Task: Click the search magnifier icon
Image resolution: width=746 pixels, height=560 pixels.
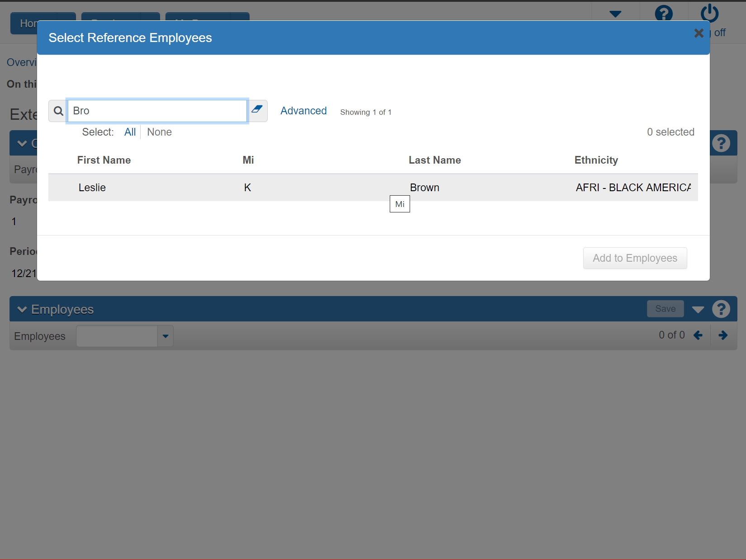Action: coord(58,111)
